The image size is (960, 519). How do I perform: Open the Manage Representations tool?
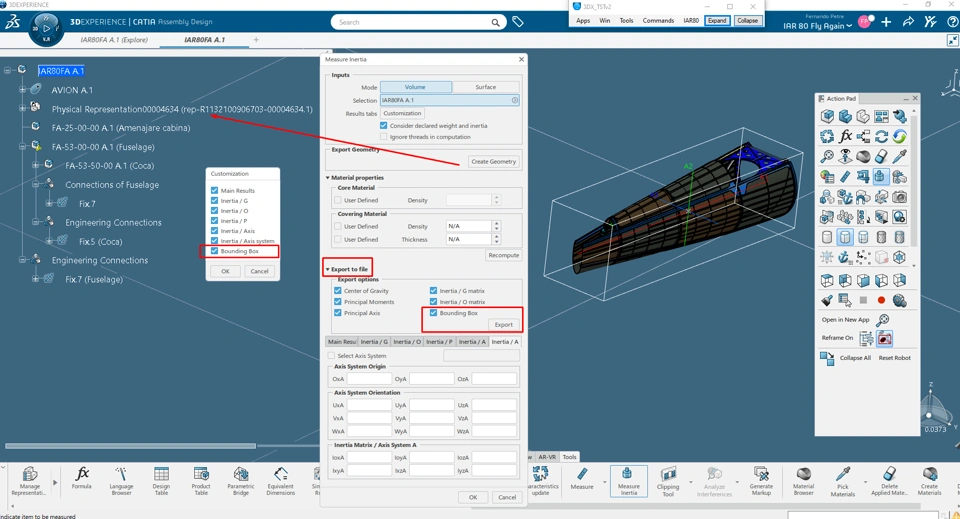29,481
